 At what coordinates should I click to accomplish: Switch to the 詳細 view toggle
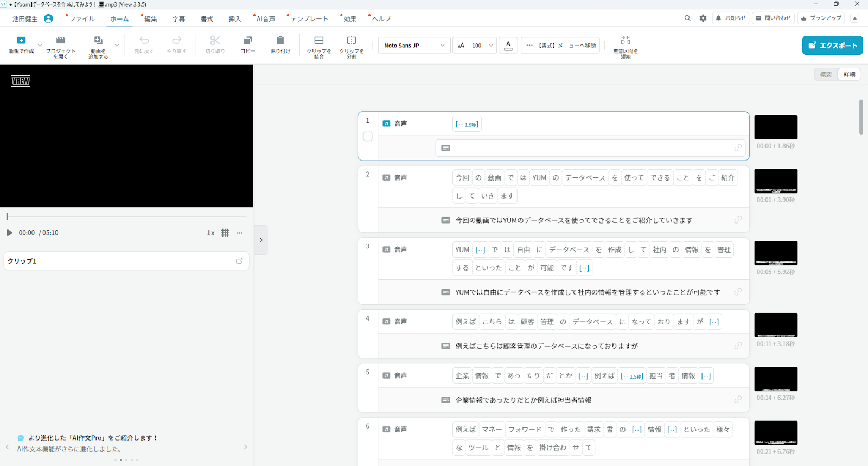tap(850, 74)
